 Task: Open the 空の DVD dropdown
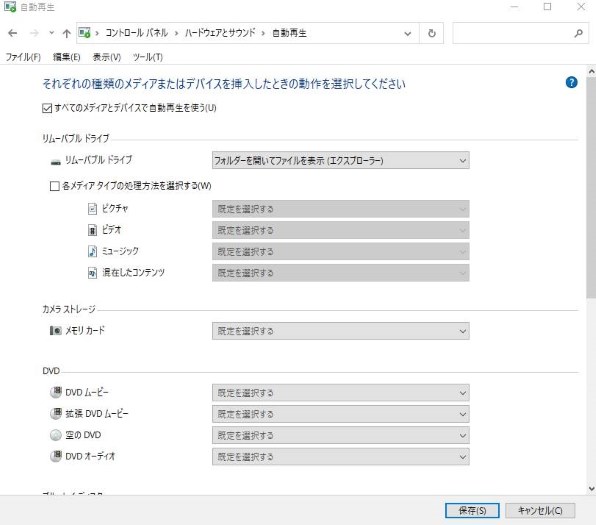(341, 435)
